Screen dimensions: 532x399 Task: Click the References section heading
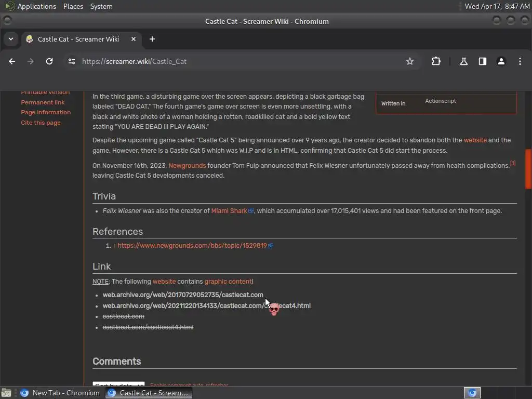[118, 232]
